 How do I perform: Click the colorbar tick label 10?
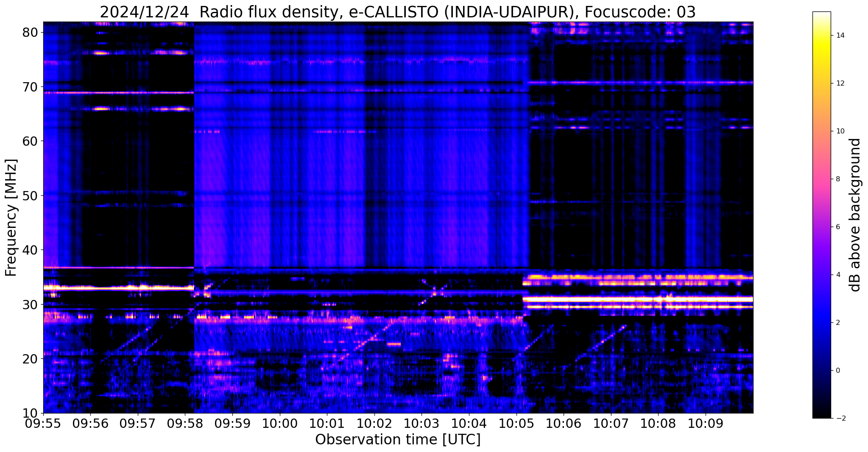tap(840, 131)
